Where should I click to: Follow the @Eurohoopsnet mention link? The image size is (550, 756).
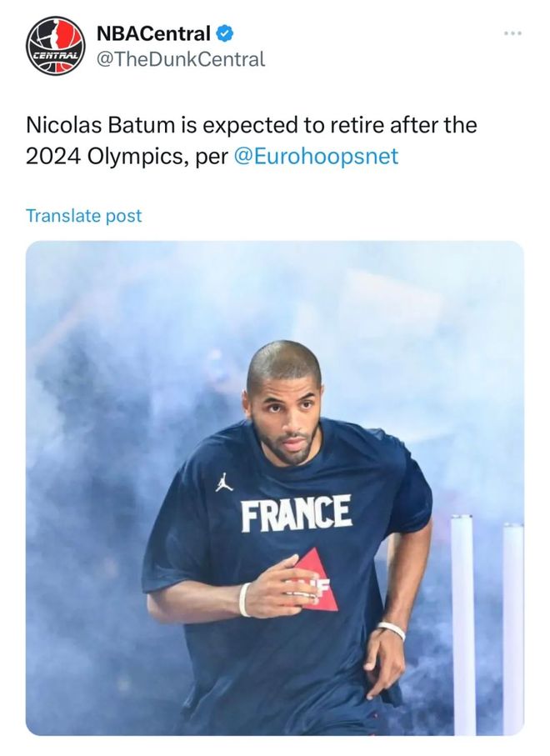tap(316, 156)
